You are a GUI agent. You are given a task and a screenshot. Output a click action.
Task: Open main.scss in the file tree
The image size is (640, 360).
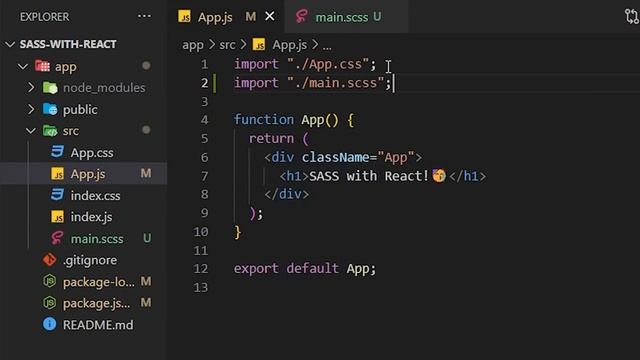[x=97, y=239]
